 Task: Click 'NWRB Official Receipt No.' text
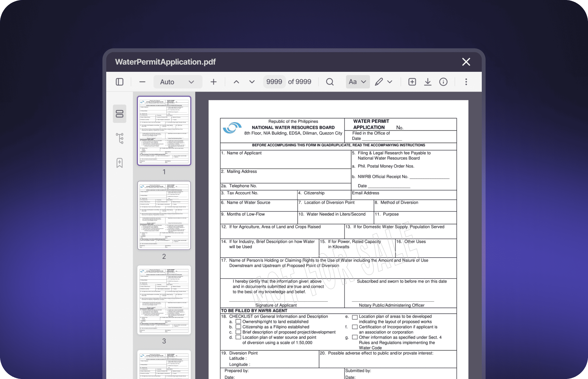click(x=383, y=176)
